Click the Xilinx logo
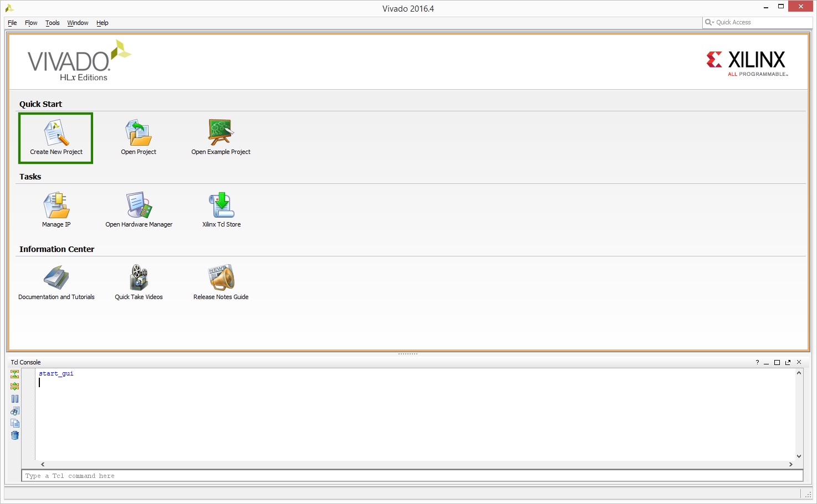This screenshot has height=504, width=817. 747,63
